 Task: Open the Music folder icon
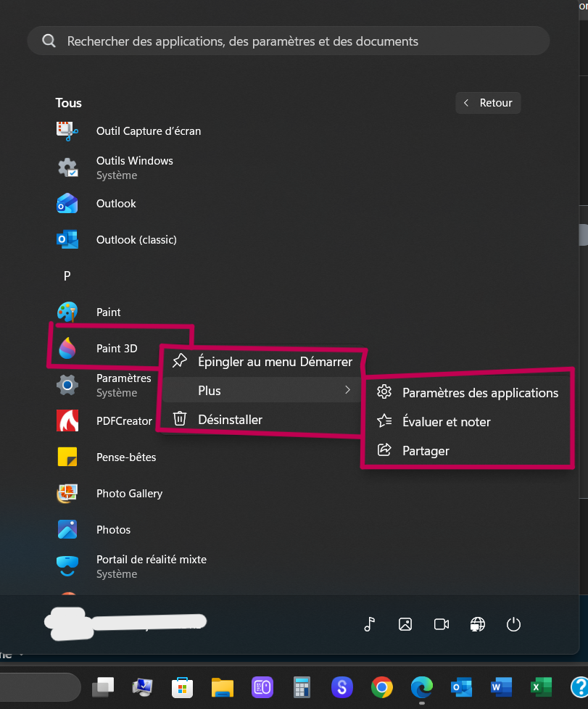(x=370, y=624)
